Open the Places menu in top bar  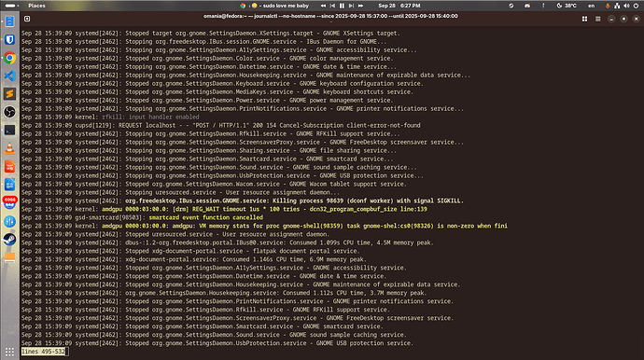tap(36, 6)
